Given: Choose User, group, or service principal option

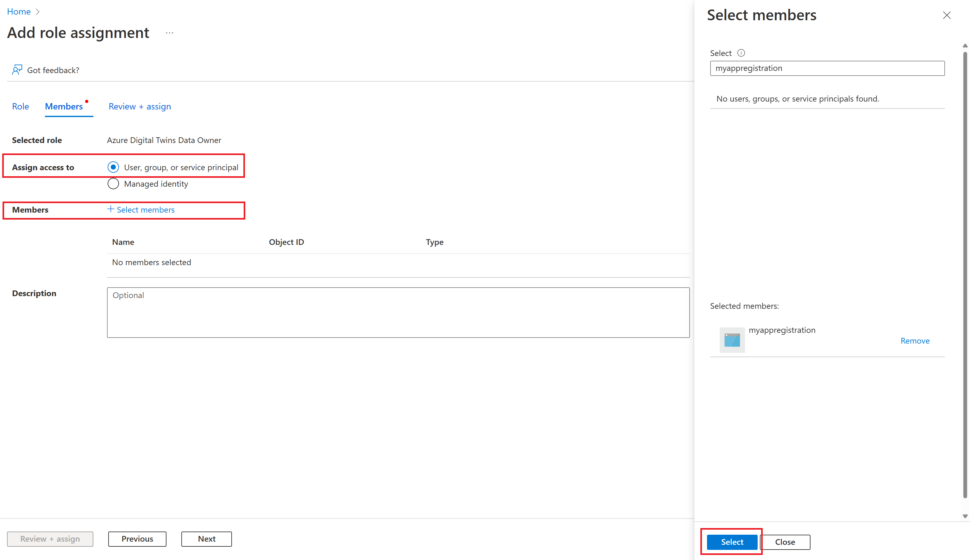Looking at the screenshot, I should point(113,167).
